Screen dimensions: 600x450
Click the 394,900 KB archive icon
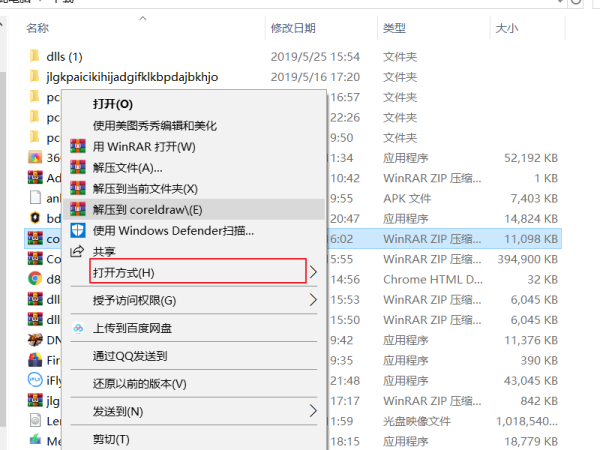[35, 258]
